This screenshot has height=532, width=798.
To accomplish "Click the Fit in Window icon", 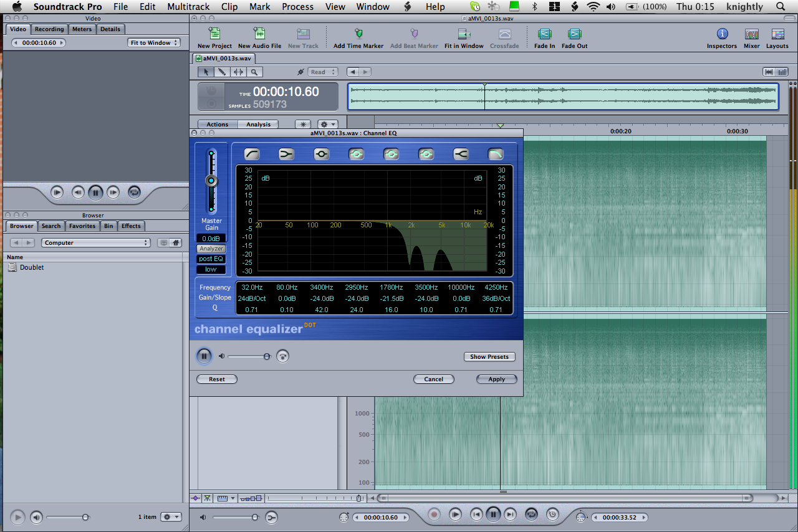I will (x=464, y=34).
